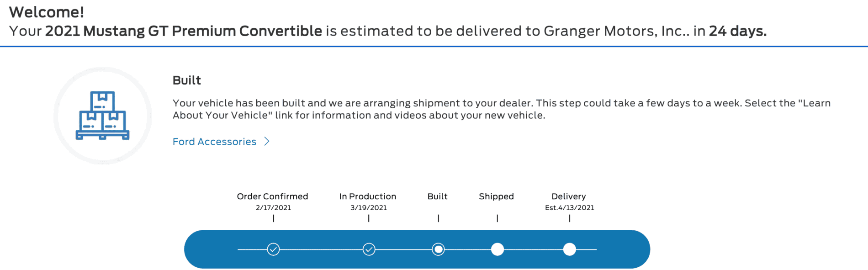This screenshot has width=868, height=270.
Task: Click the Shipped timeline label
Action: (x=496, y=196)
